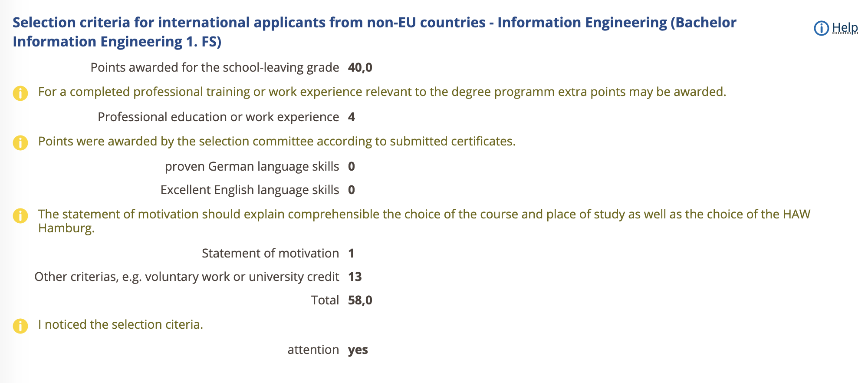The image size is (868, 383).
Task: Click the value 4 for work experience
Action: pos(352,117)
